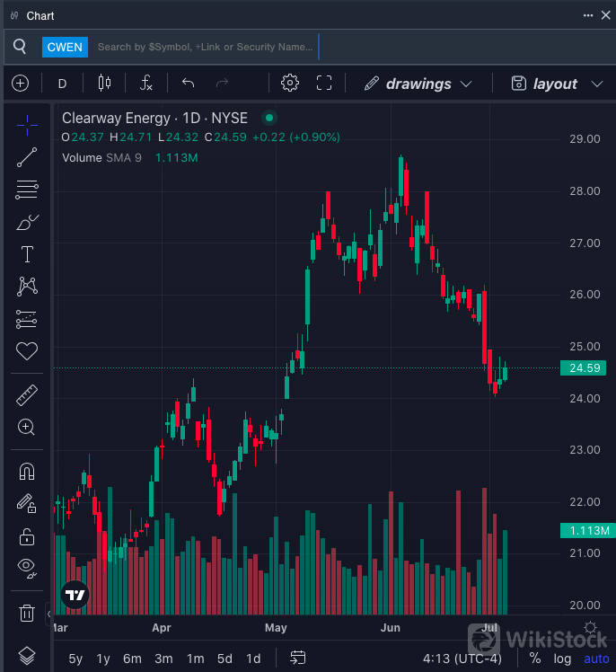Activate the zoom in tool
Screen dimensions: 616x672
27,428
